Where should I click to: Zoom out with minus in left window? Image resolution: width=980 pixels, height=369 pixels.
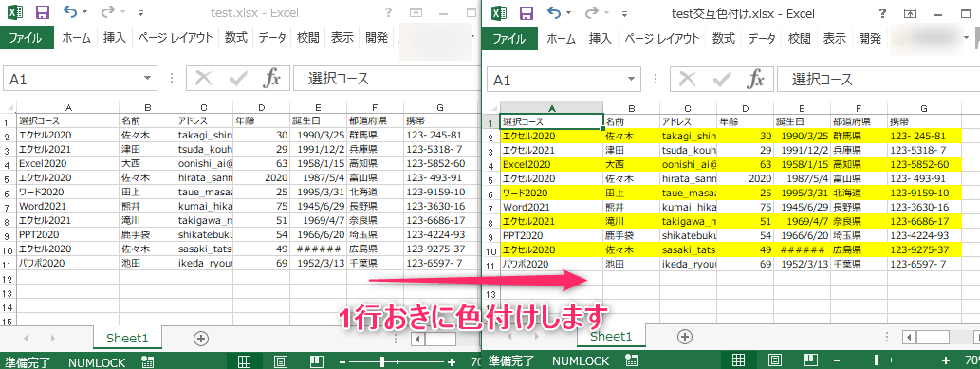(343, 362)
